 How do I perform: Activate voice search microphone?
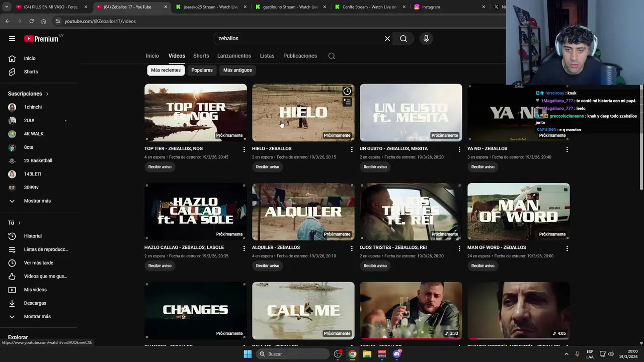pyautogui.click(x=426, y=39)
